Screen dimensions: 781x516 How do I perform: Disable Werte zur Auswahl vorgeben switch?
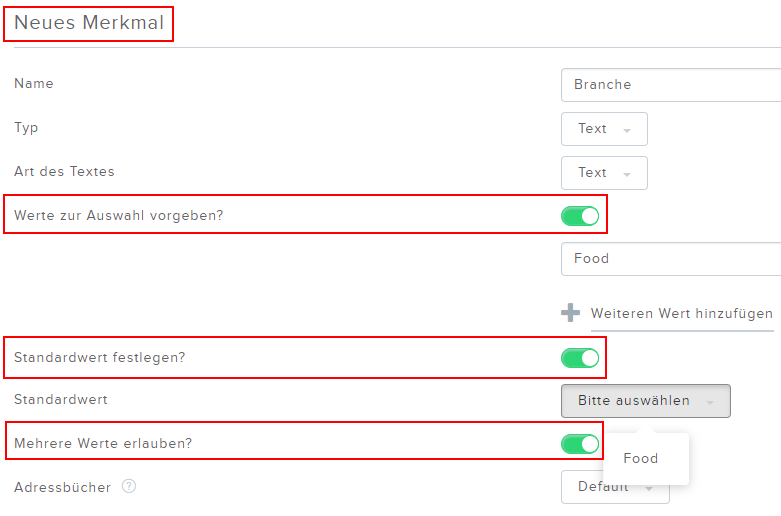pyautogui.click(x=580, y=216)
